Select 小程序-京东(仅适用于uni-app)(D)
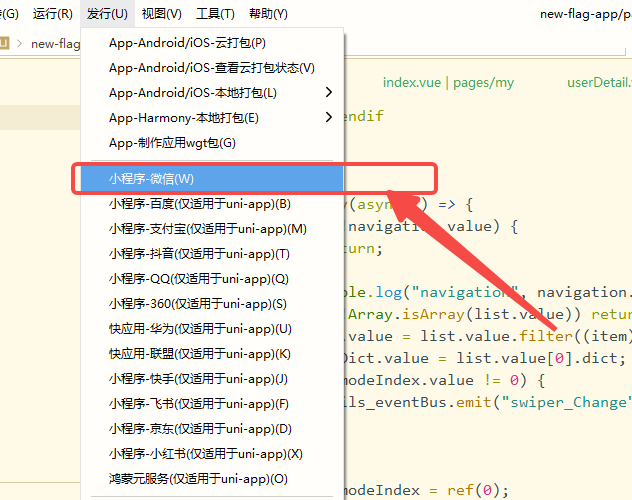Screen dimensions: 632x500 pos(212,429)
